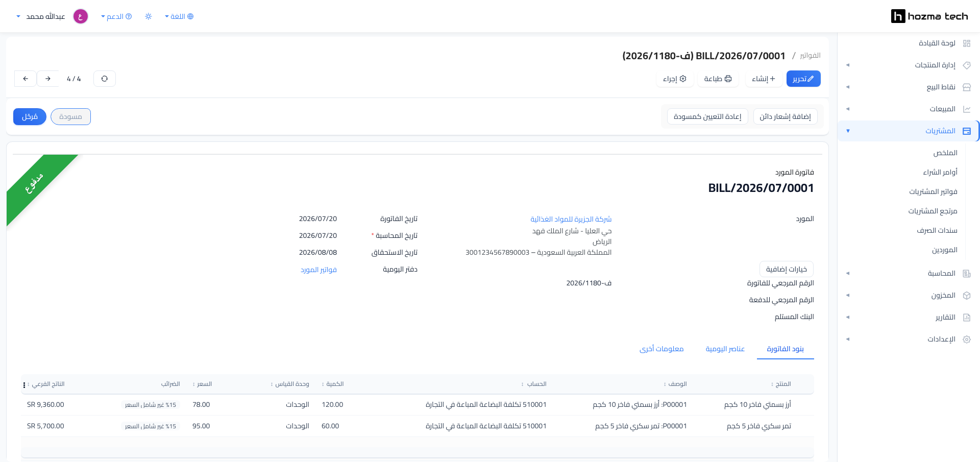Switch to the معلومات أخرى tab
The image size is (980, 462).
click(x=661, y=349)
